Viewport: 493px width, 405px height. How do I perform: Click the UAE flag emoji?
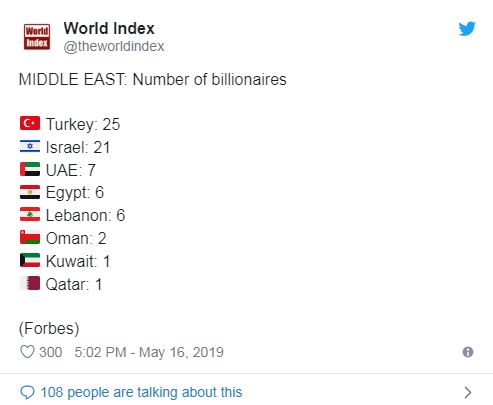30,169
